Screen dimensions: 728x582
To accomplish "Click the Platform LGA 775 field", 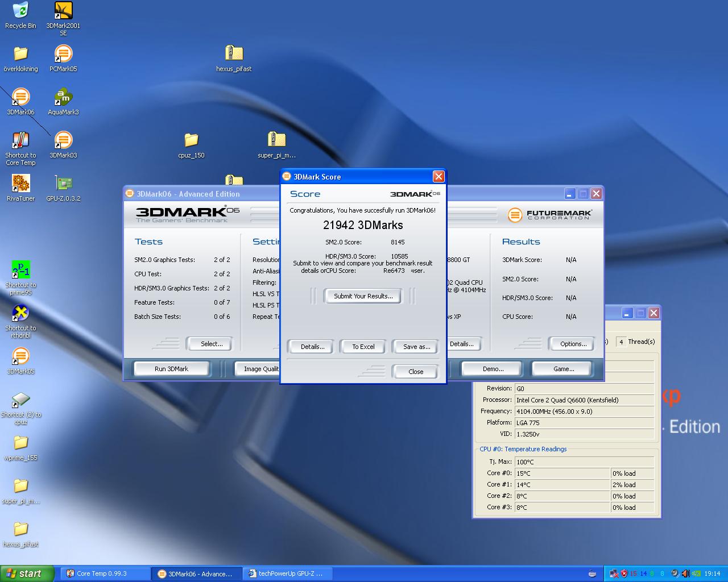I will [x=584, y=422].
